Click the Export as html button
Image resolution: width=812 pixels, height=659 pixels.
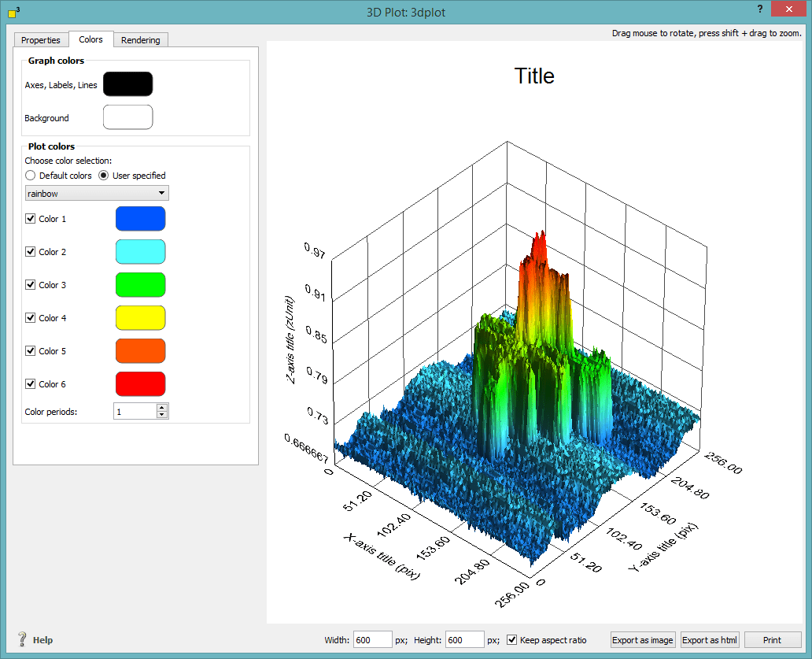(709, 639)
